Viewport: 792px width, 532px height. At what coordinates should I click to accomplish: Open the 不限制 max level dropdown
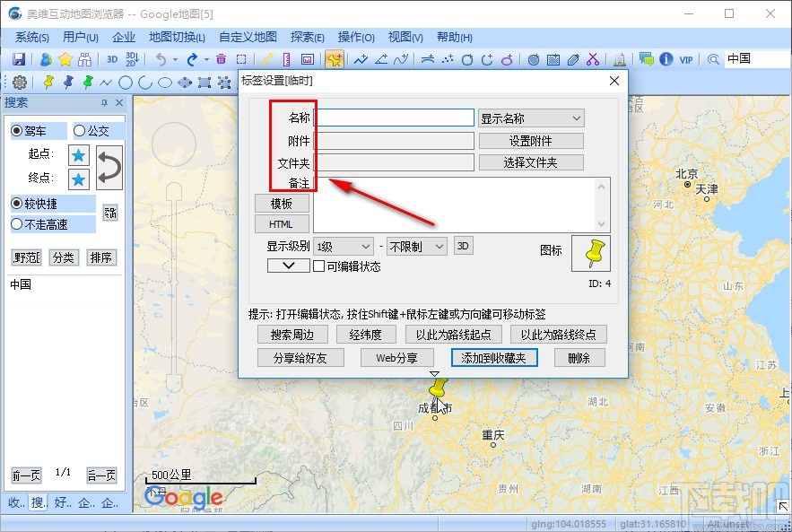417,247
